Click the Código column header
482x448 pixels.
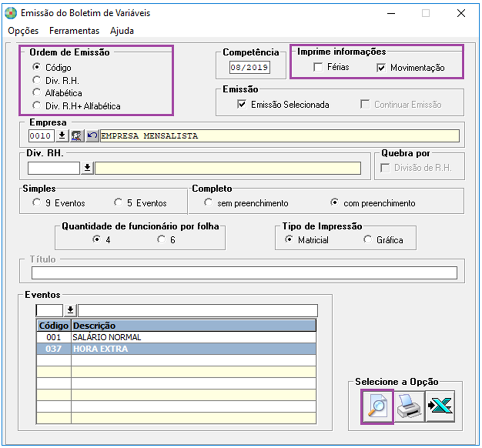(54, 326)
